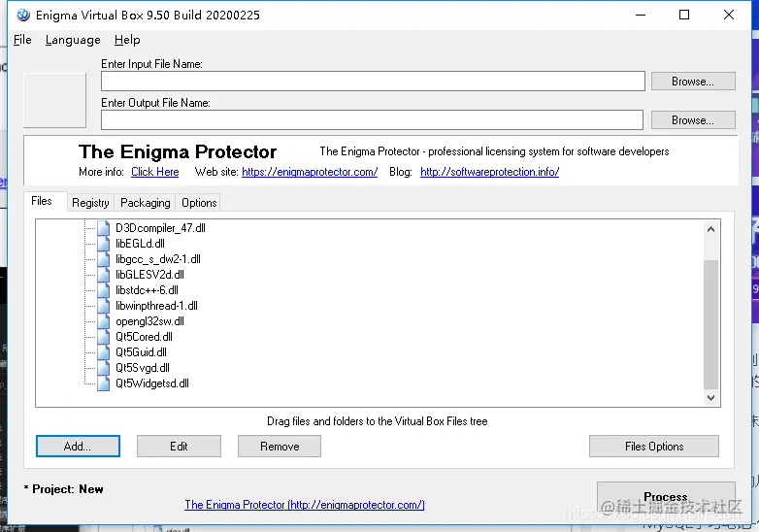Select opengl32sw.dll file name

149,321
